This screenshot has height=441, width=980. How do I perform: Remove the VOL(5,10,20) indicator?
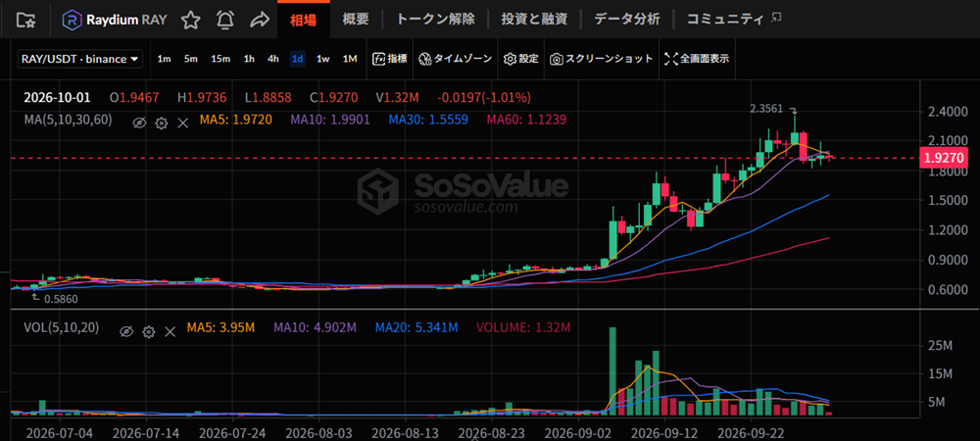click(x=170, y=331)
